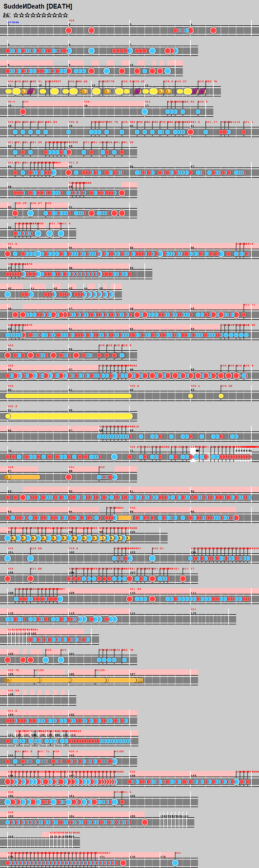The width and height of the screenshot is (259, 868).
Task: Click measure number 172
Action: (133, 857)
